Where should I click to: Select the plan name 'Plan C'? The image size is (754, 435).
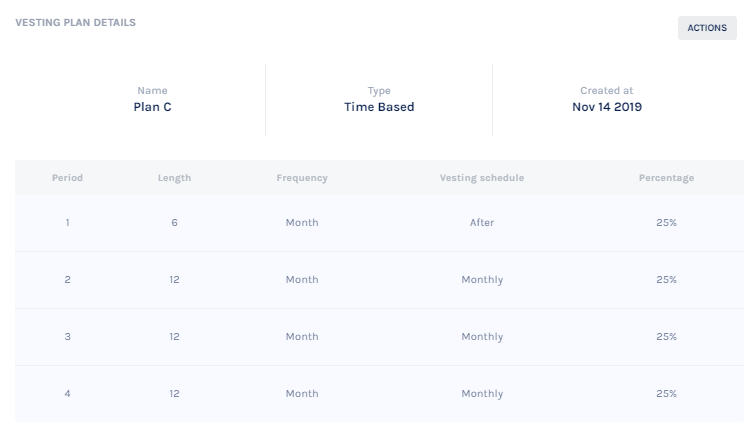(x=152, y=107)
